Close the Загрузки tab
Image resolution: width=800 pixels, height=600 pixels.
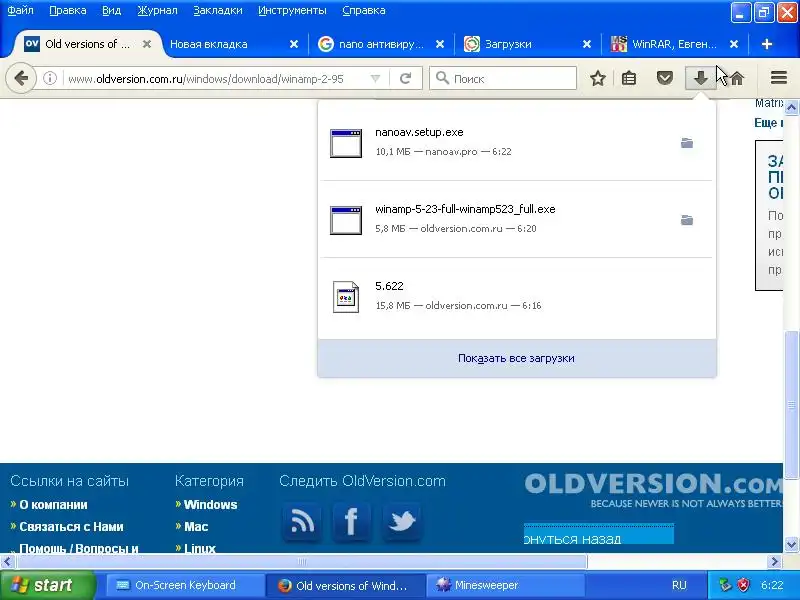(x=587, y=44)
